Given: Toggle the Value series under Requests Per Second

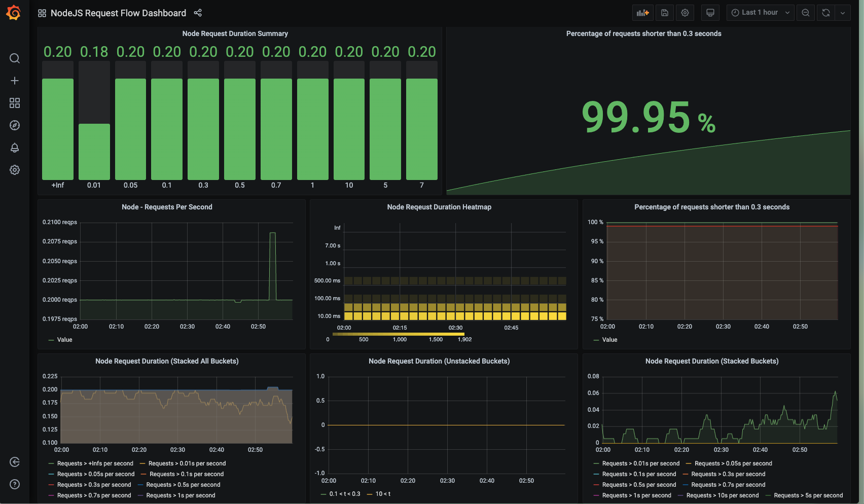Looking at the screenshot, I should (x=64, y=340).
